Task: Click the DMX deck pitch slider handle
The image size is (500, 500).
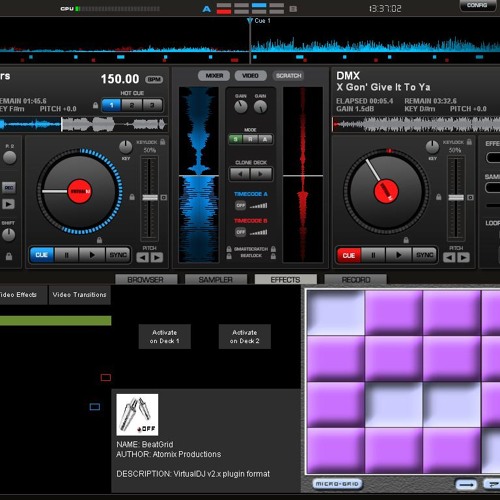Action: point(456,198)
